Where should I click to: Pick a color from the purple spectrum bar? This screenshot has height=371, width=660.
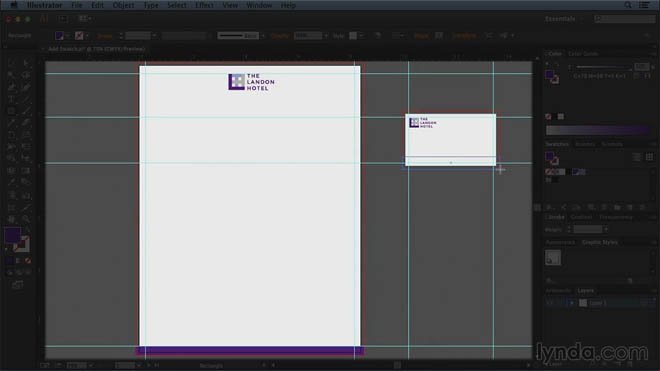(597, 131)
